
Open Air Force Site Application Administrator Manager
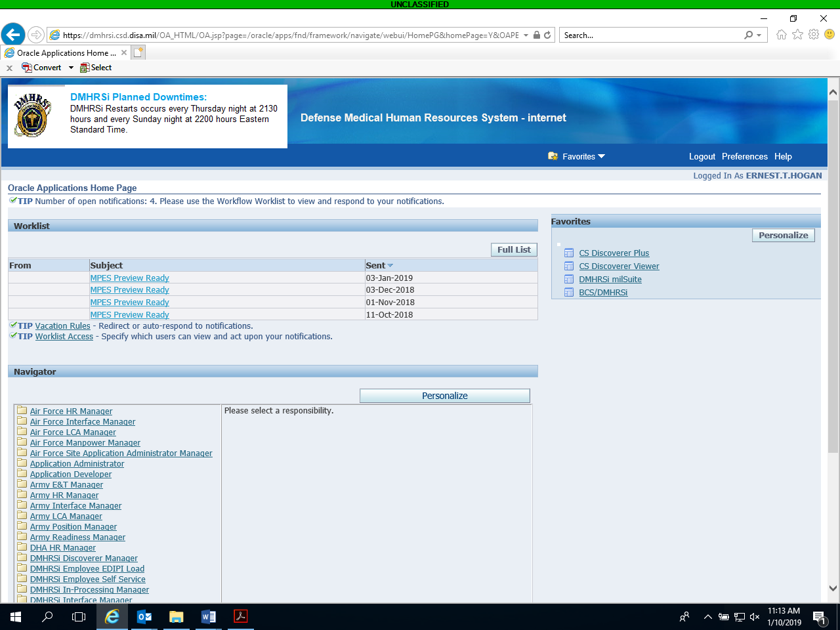[x=121, y=453]
